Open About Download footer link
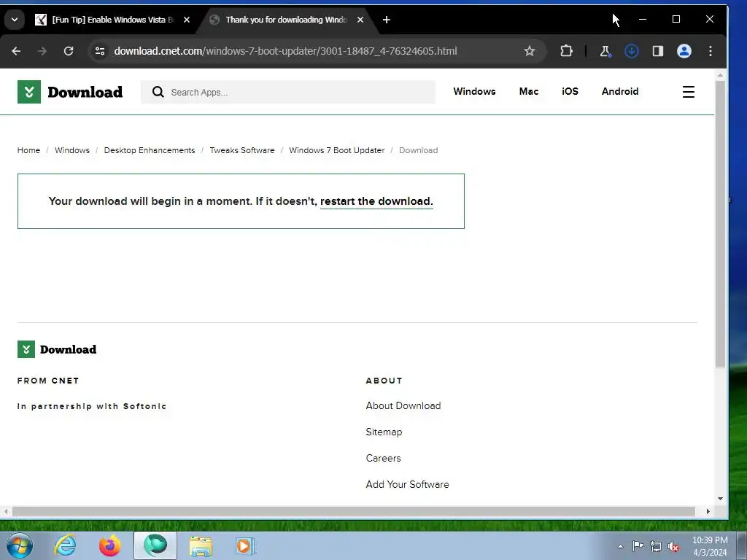747x560 pixels. [403, 405]
